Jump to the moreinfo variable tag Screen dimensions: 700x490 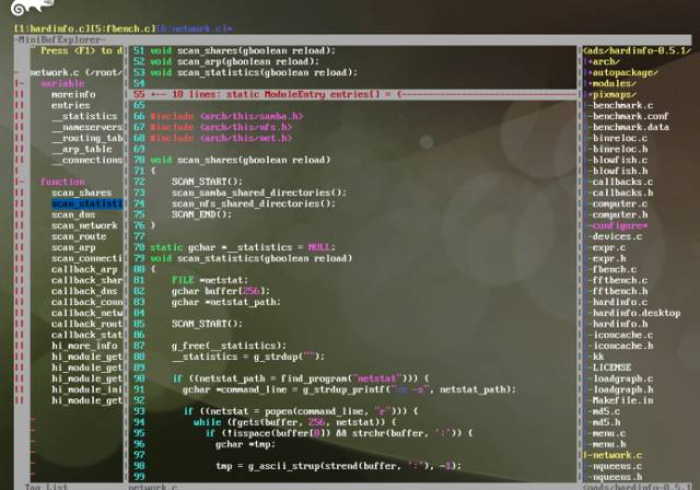(x=73, y=94)
